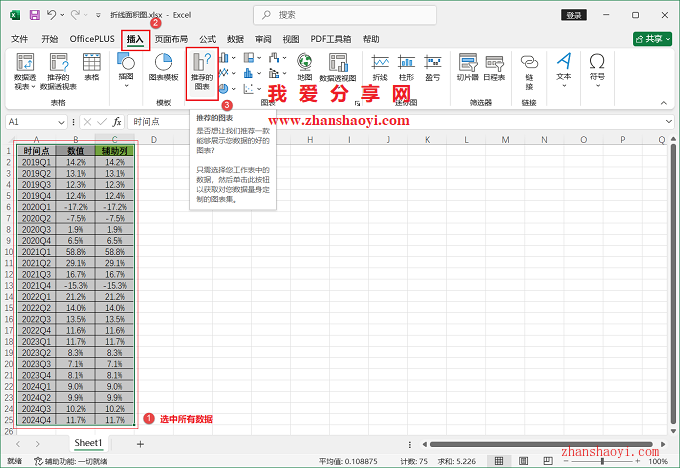The width and height of the screenshot is (680, 468).
Task: Open the pie chart dropdown arrow
Action: coord(234,88)
